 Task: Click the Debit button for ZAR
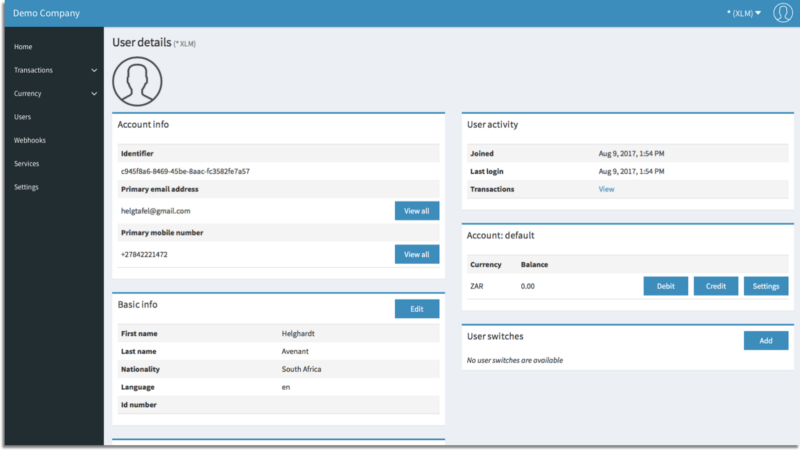[665, 286]
